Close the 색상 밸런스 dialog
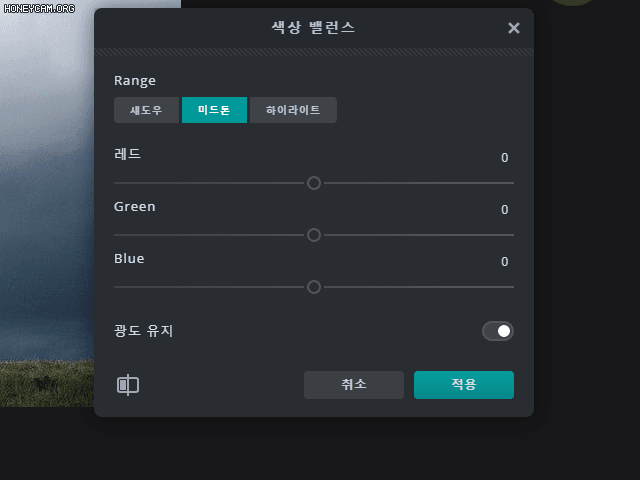 [x=513, y=28]
